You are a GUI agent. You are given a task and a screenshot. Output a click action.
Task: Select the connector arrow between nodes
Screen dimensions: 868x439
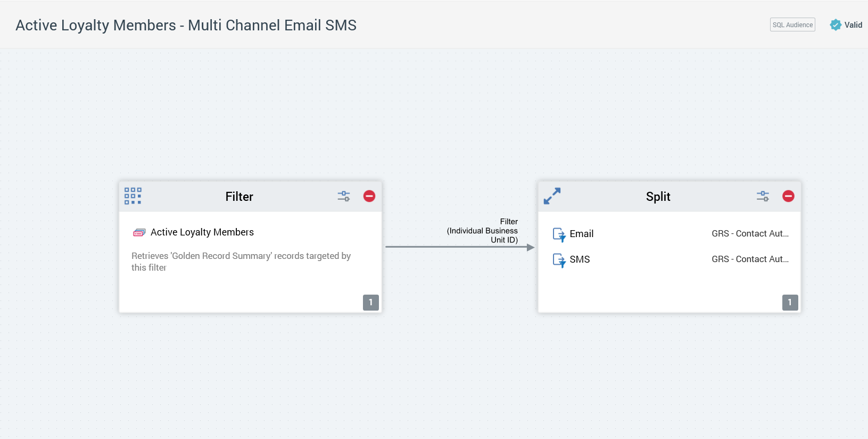[458, 247]
